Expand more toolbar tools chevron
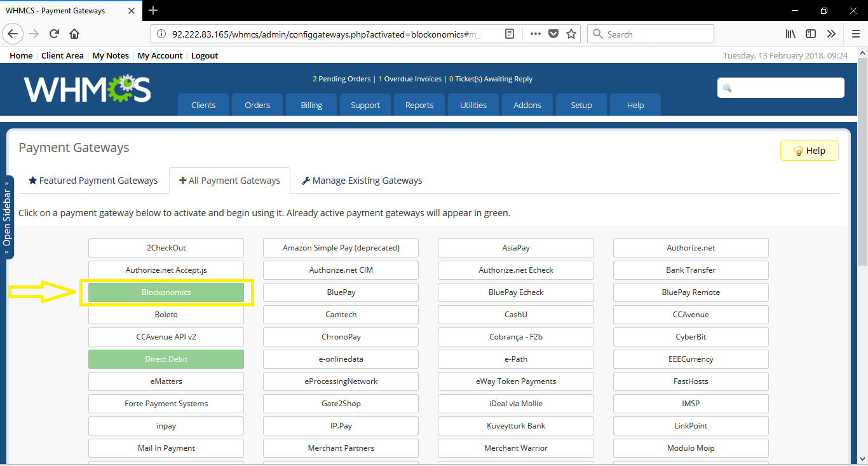The height and width of the screenshot is (466, 868). point(831,34)
